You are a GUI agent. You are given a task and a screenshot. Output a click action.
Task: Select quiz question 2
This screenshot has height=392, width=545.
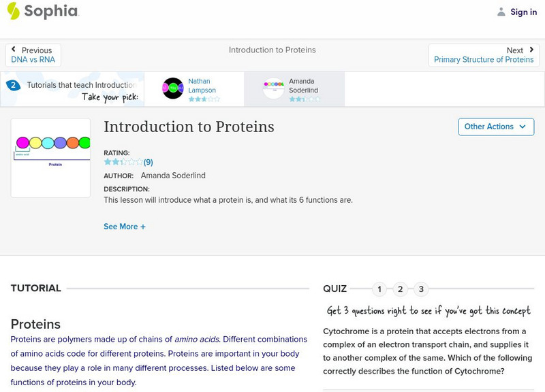click(401, 289)
